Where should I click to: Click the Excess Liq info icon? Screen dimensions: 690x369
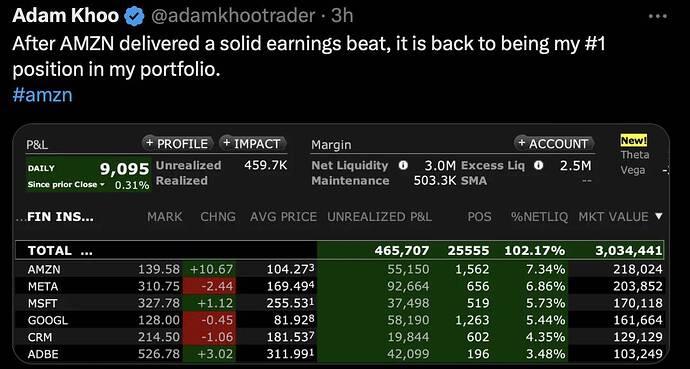(x=538, y=165)
